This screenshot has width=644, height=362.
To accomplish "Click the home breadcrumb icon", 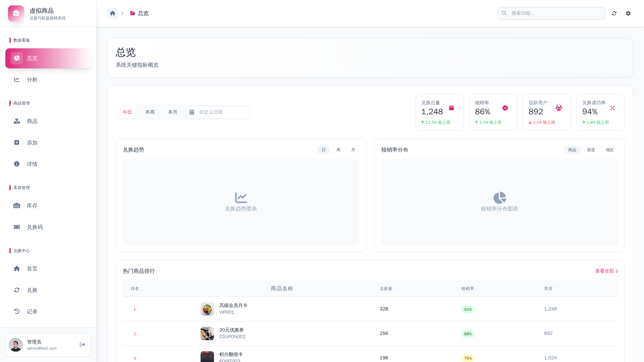I will (x=113, y=13).
